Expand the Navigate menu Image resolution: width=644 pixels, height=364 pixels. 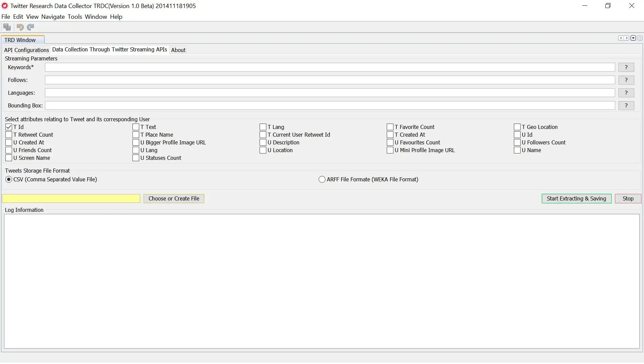(53, 16)
